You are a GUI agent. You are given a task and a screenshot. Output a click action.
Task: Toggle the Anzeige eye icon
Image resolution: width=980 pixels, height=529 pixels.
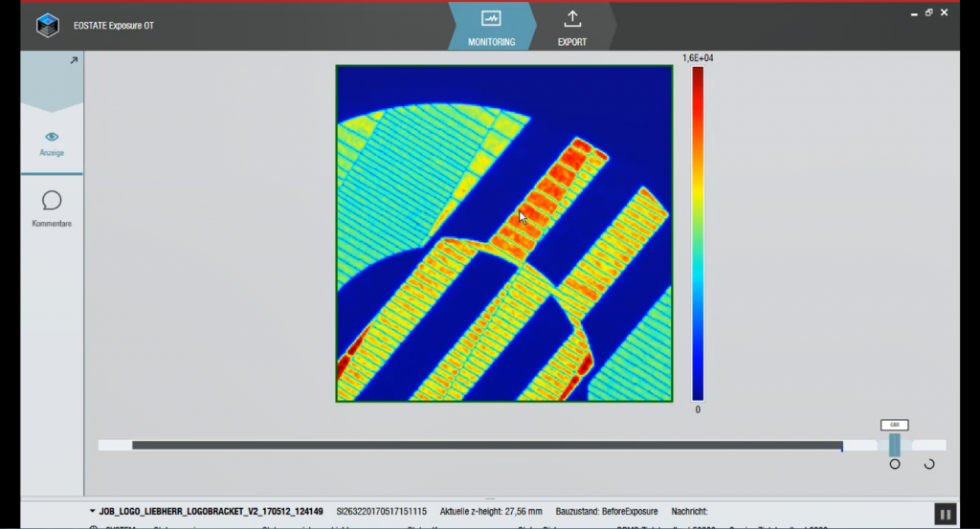click(52, 137)
